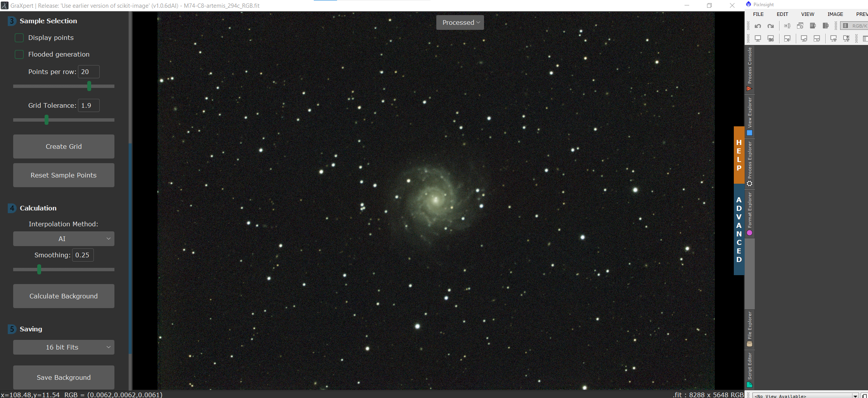The height and width of the screenshot is (398, 868).
Task: Open the Format Explorer side tab
Action: click(750, 214)
